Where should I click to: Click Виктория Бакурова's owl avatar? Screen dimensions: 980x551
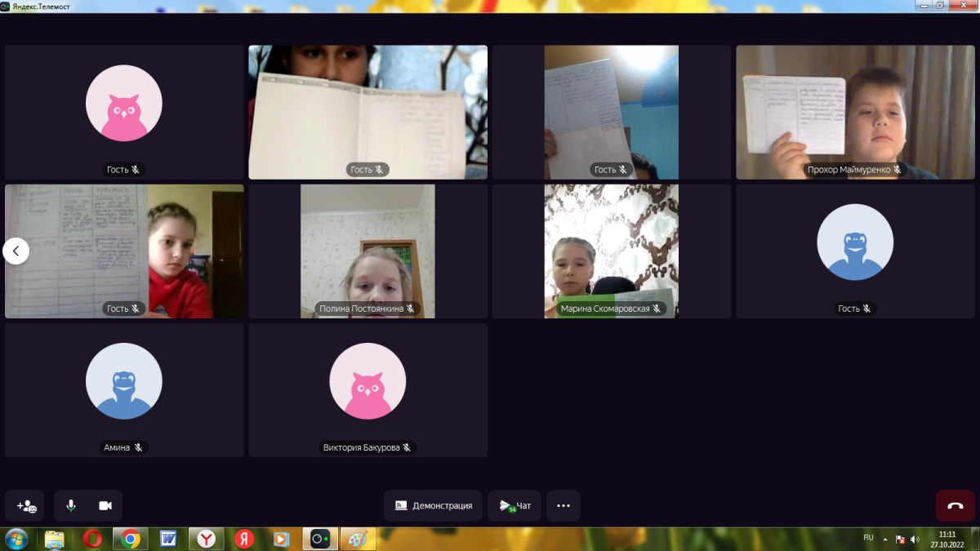(367, 381)
